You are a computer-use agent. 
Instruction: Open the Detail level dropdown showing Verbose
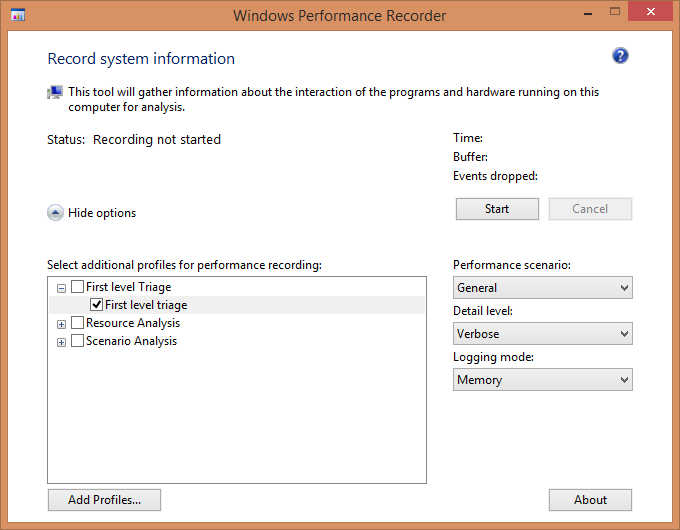click(x=543, y=334)
